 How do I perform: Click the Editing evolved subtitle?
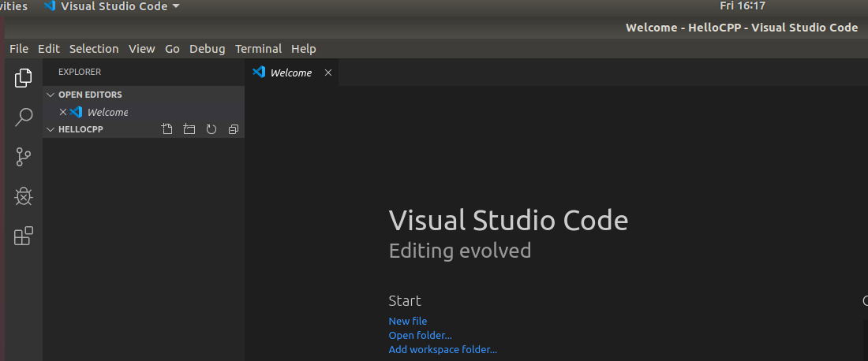tap(460, 251)
